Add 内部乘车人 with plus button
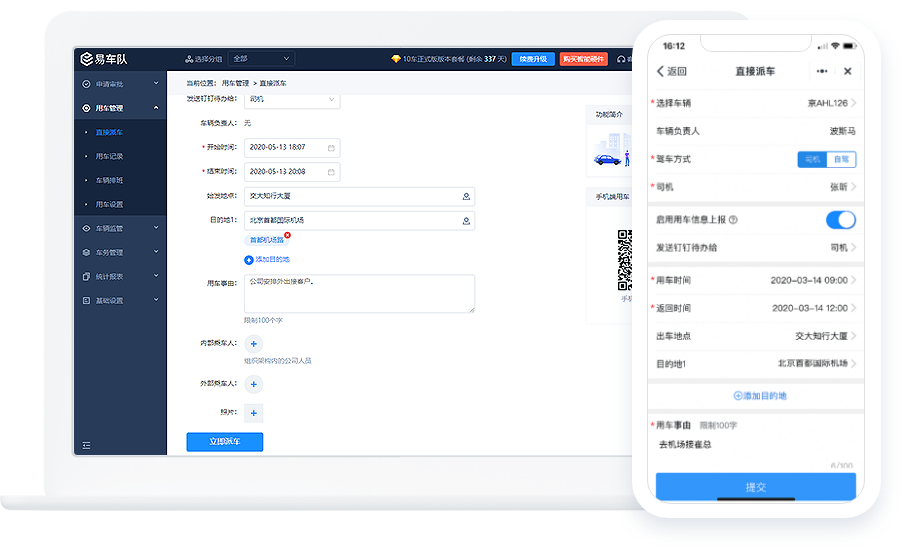The height and width of the screenshot is (558, 911). coord(253,344)
